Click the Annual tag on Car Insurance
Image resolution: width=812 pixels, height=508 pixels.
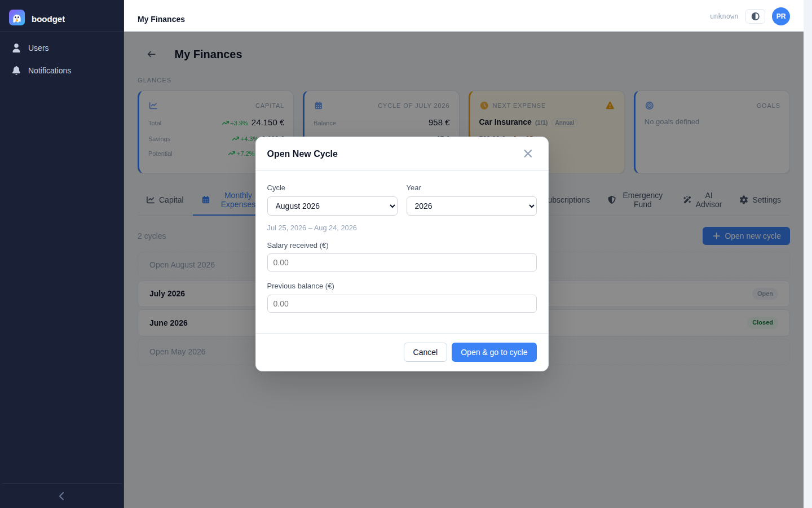point(564,122)
